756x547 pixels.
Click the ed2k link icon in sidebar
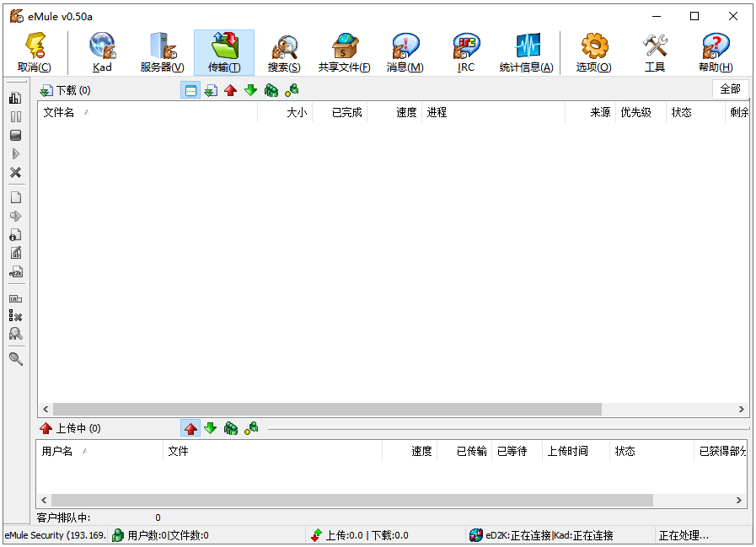(15, 272)
